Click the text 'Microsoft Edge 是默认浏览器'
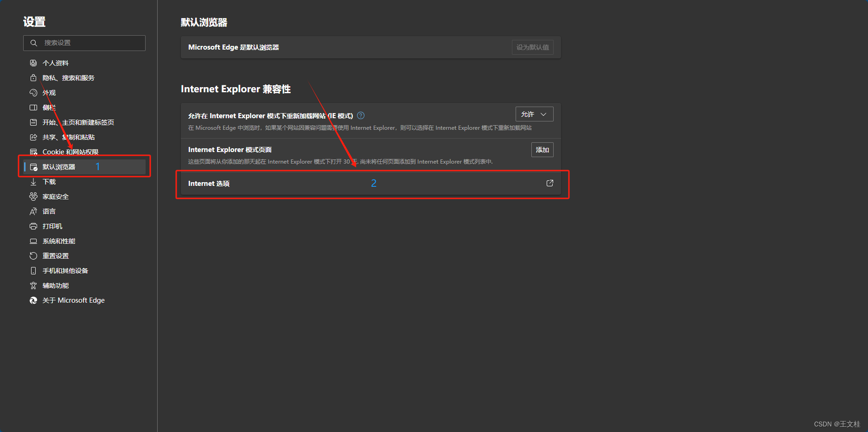Image resolution: width=868 pixels, height=432 pixels. tap(233, 47)
